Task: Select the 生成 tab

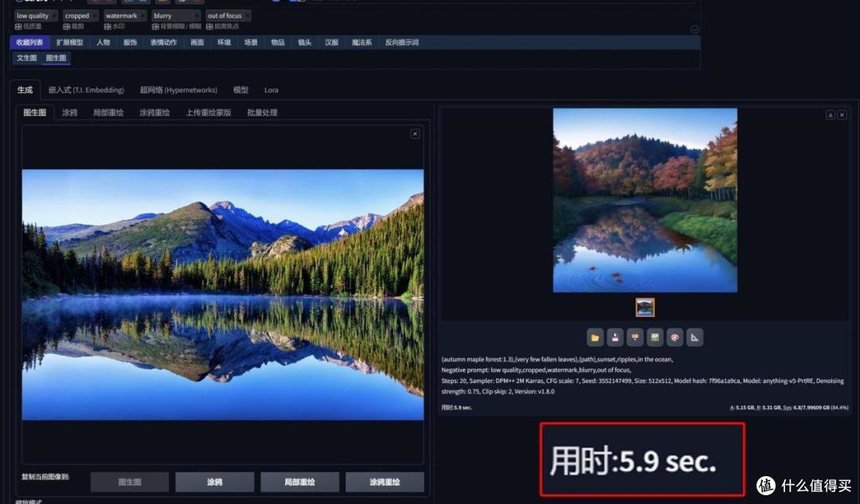Action: tap(25, 90)
